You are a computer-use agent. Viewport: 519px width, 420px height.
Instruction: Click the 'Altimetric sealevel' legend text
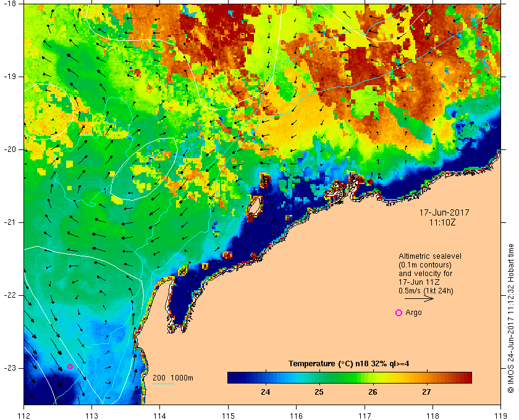(430, 256)
